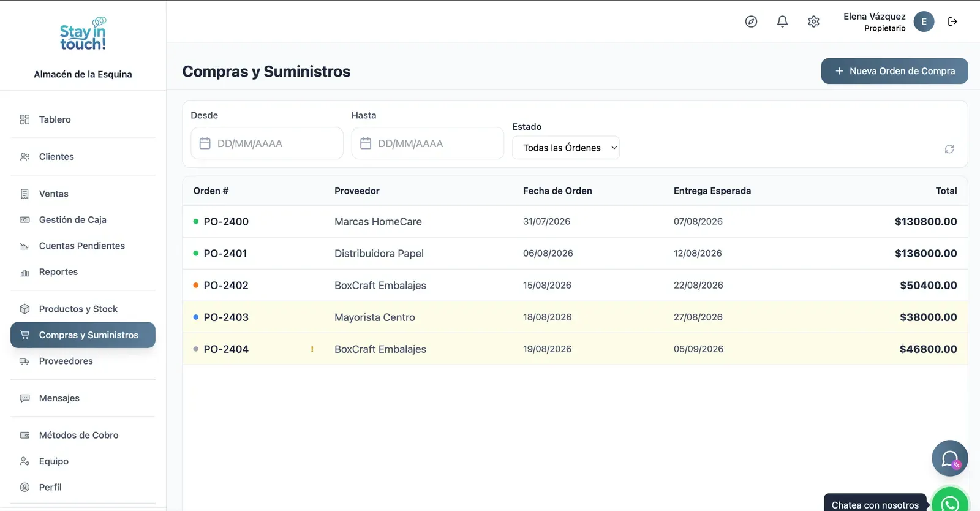Screen dimensions: 980x511
Task: Click the calendar icon in Hasta field
Action: point(366,143)
